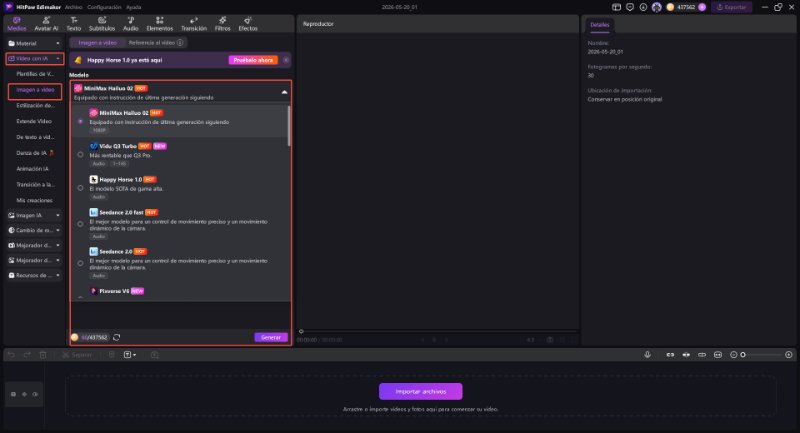Open Danza de IA in sidebar
The width and height of the screenshot is (800, 433).
click(35, 153)
